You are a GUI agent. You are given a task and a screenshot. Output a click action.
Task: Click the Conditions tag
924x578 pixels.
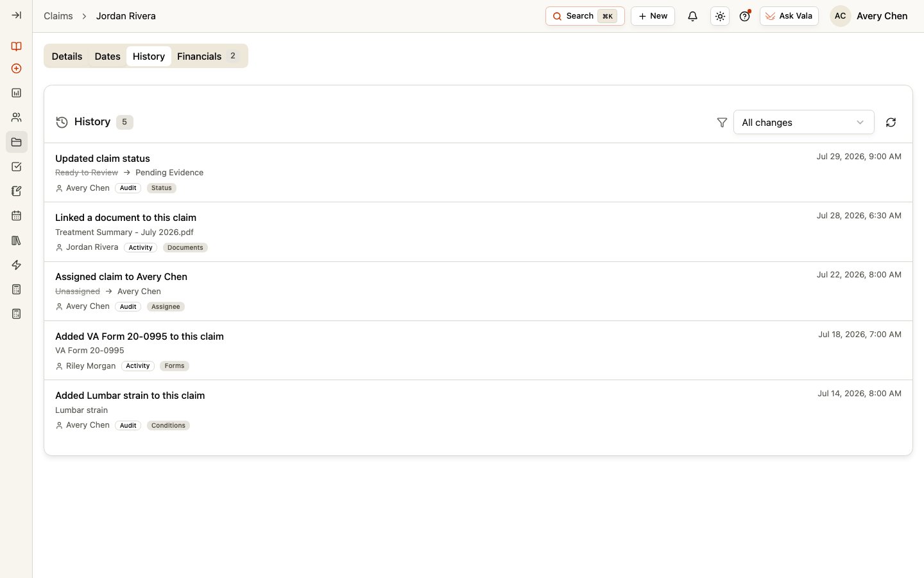[x=168, y=425]
